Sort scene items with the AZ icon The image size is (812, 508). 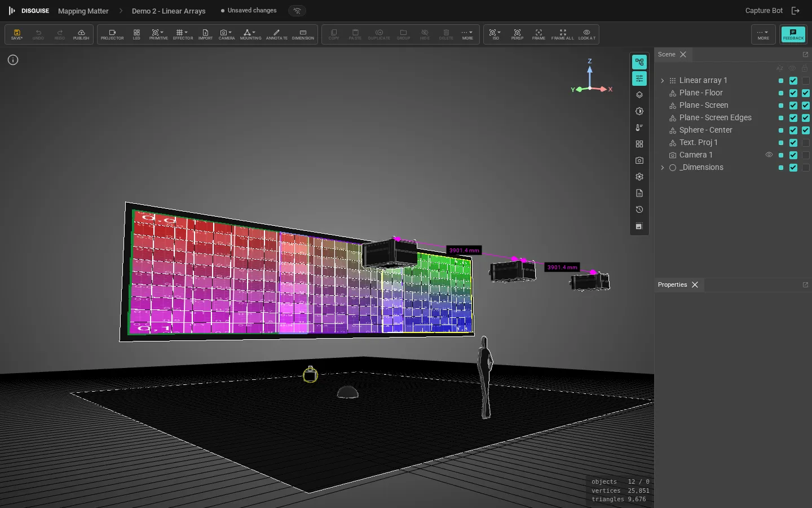click(x=780, y=68)
